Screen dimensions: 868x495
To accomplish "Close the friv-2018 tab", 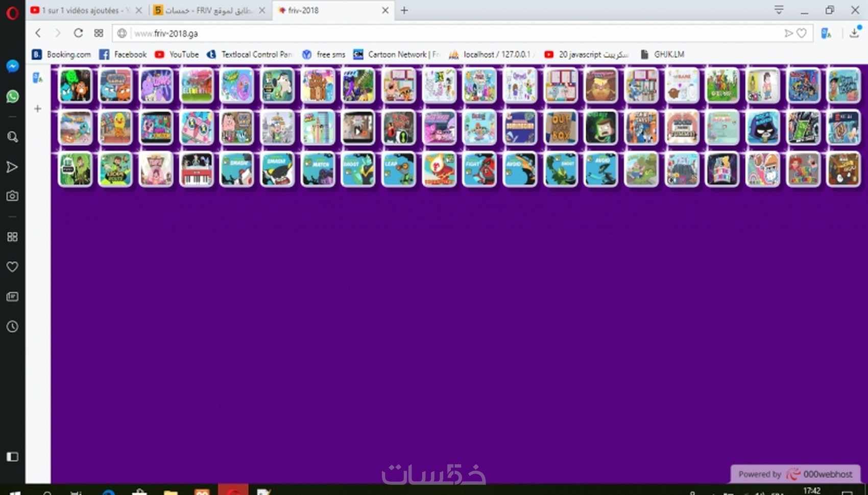I will tap(385, 10).
